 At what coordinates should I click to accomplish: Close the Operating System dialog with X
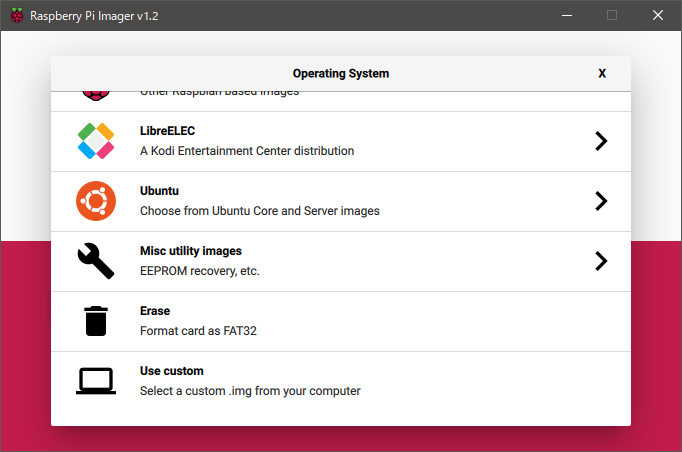coord(602,73)
